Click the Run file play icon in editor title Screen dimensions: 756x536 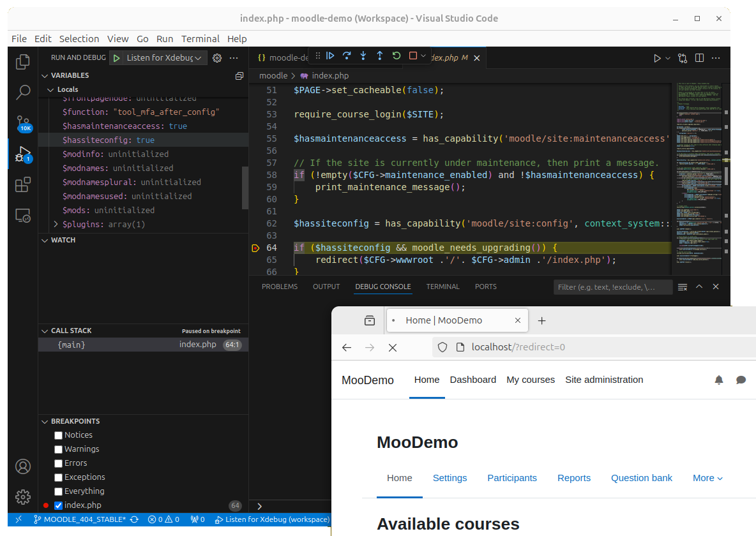[x=656, y=58]
